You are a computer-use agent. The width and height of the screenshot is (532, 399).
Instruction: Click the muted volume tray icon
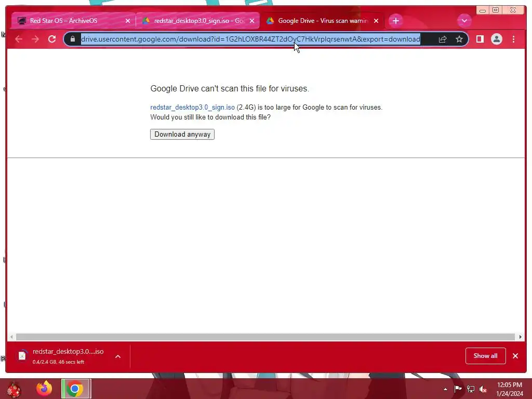tap(483, 389)
